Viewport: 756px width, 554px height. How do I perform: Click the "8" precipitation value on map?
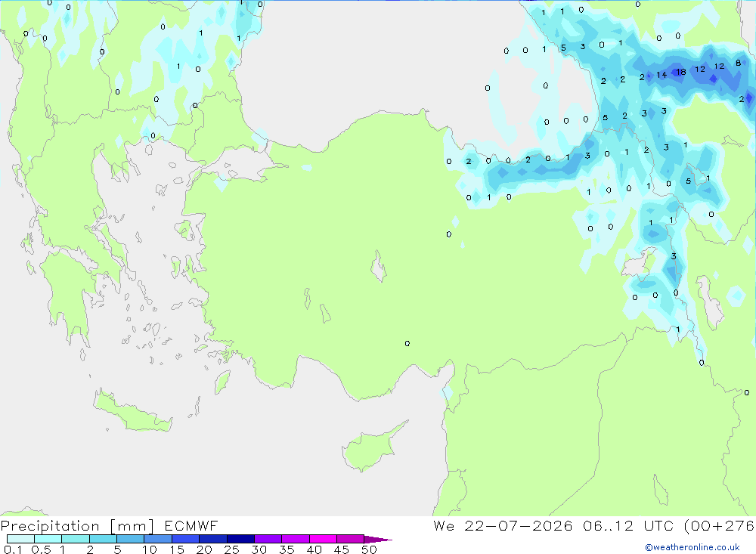point(738,63)
